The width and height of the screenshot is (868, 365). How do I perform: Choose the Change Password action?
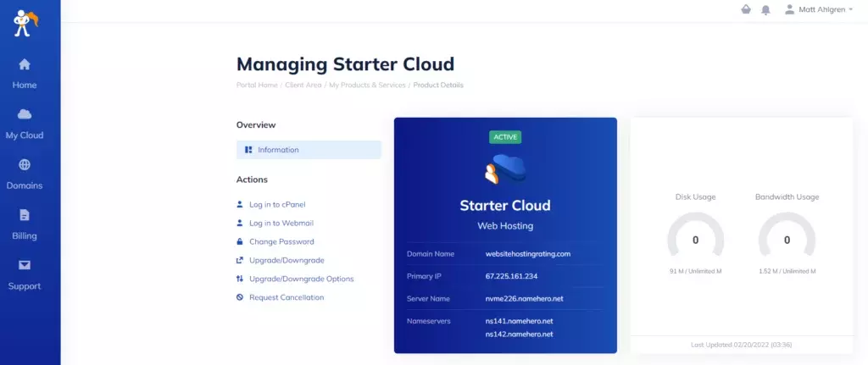coord(281,241)
